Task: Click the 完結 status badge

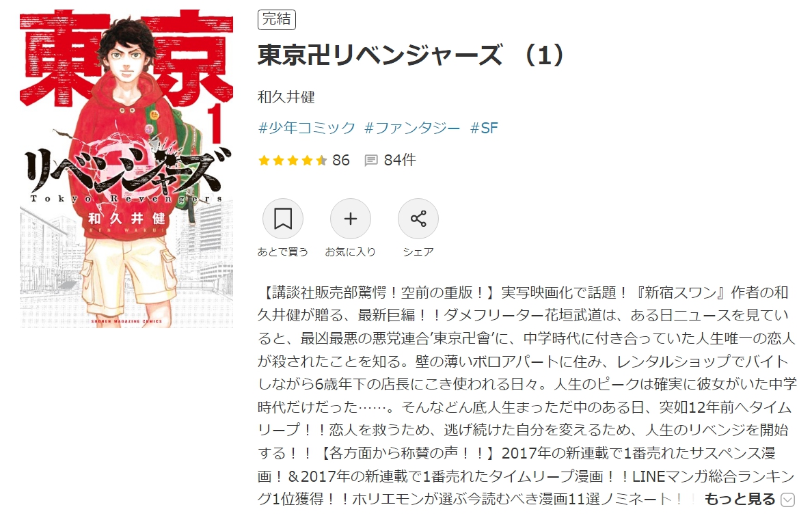Action: pyautogui.click(x=277, y=19)
